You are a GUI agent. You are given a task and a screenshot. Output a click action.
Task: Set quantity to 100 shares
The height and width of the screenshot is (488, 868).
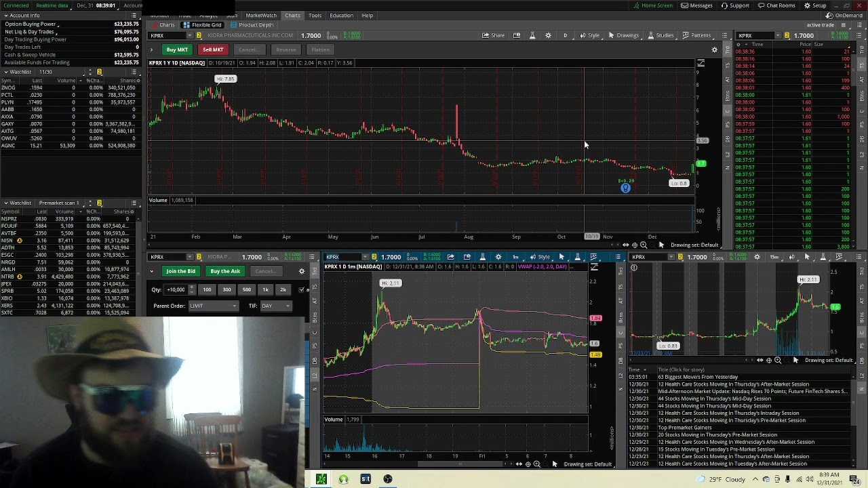click(207, 289)
